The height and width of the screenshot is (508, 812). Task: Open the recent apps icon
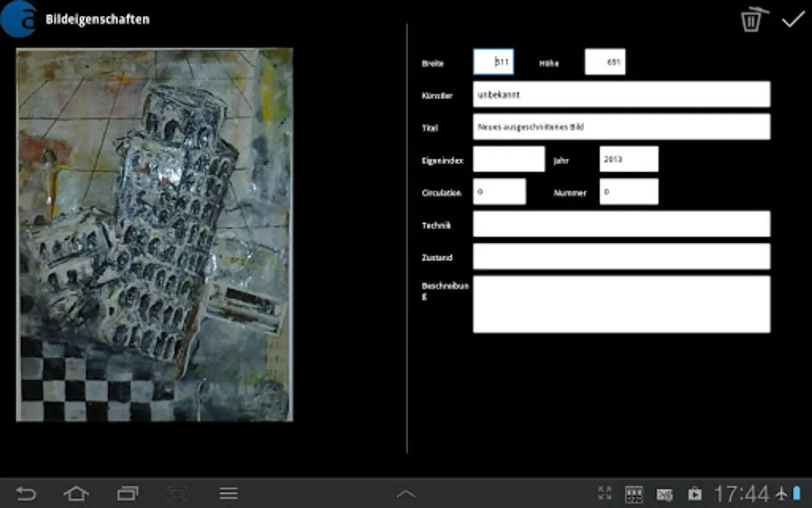127,494
